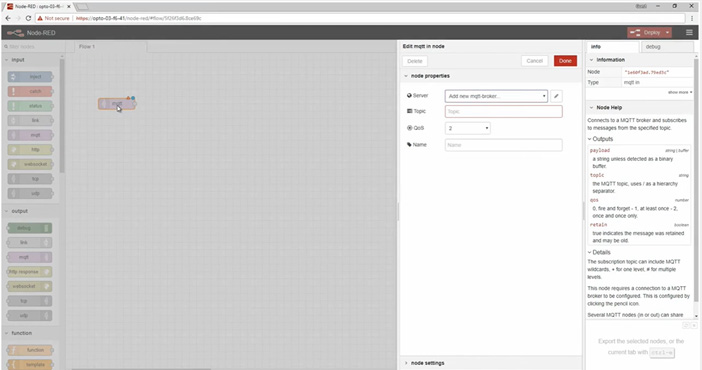Select the mqtt node under input section
702x370 pixels.
tap(30, 135)
